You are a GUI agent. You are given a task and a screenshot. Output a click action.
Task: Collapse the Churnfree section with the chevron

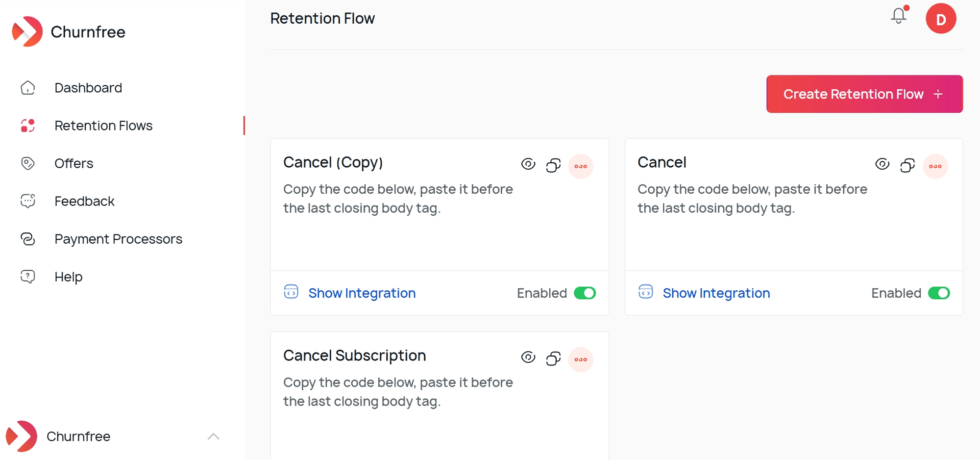(214, 436)
